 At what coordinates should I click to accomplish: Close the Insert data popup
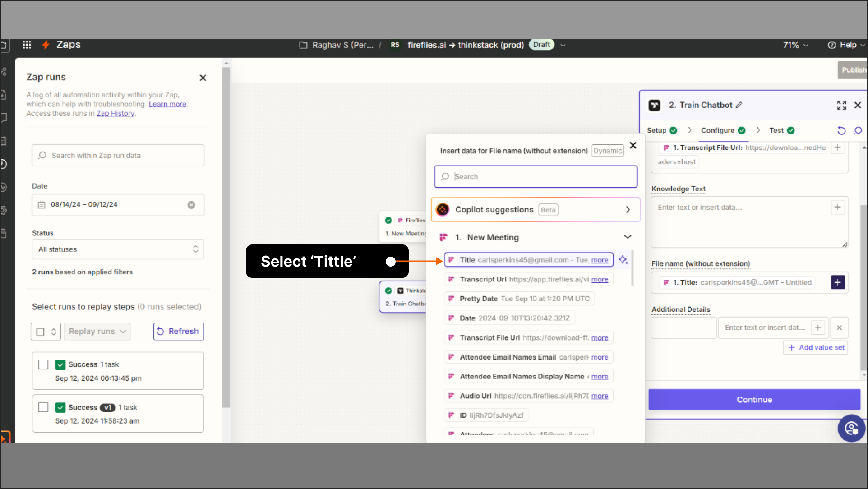pos(633,145)
